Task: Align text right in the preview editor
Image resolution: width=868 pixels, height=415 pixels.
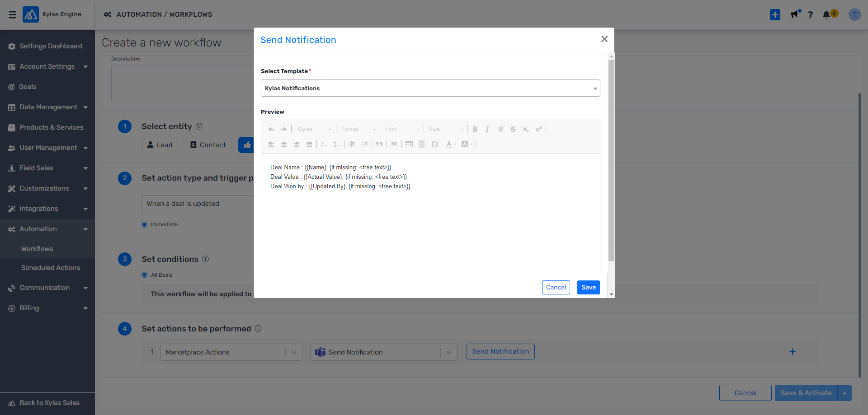Action: click(297, 145)
